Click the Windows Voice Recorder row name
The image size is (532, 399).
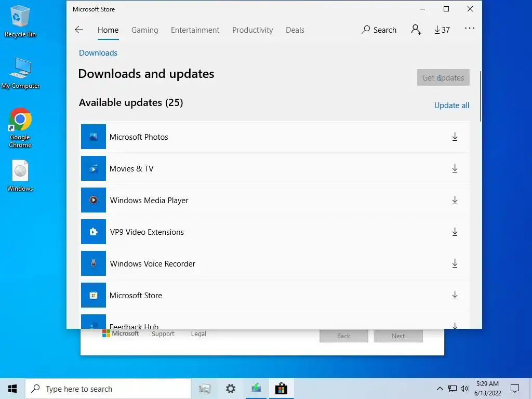point(152,263)
